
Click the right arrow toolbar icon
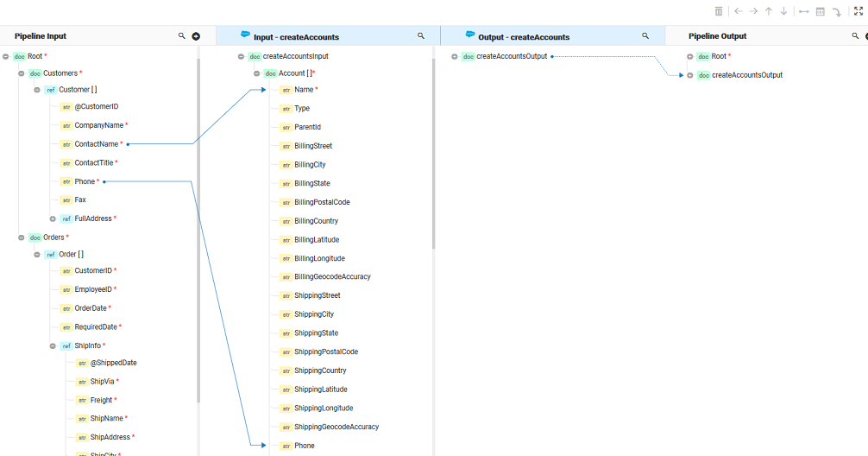[753, 11]
